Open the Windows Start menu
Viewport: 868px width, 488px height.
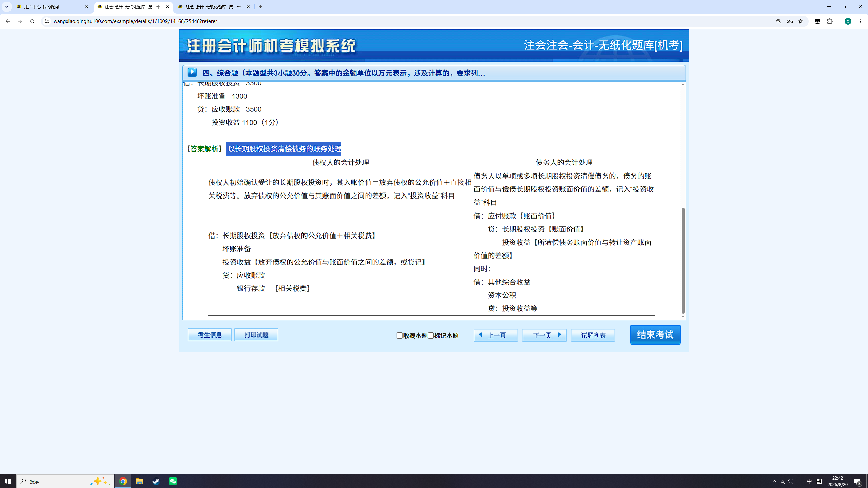pos(8,481)
